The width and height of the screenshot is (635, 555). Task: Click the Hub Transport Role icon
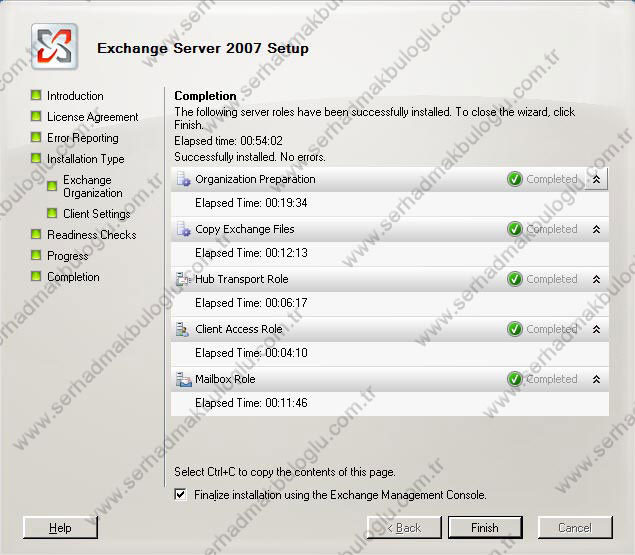click(183, 279)
